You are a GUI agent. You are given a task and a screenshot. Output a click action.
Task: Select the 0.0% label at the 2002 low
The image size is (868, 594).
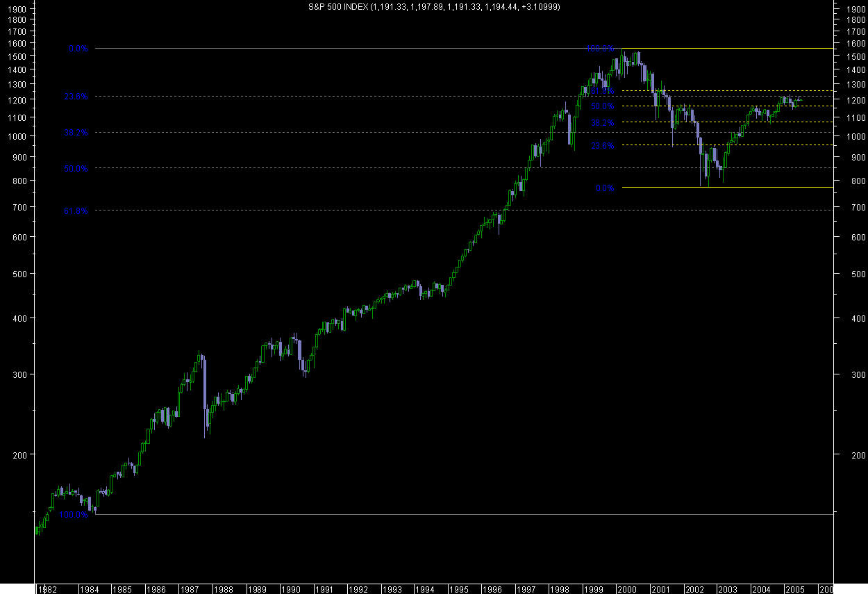coord(605,188)
